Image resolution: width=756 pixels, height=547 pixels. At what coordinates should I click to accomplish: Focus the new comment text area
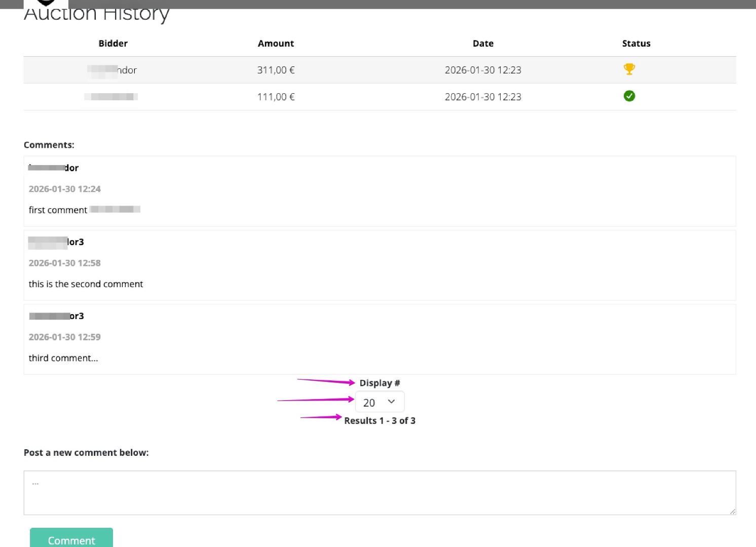380,492
